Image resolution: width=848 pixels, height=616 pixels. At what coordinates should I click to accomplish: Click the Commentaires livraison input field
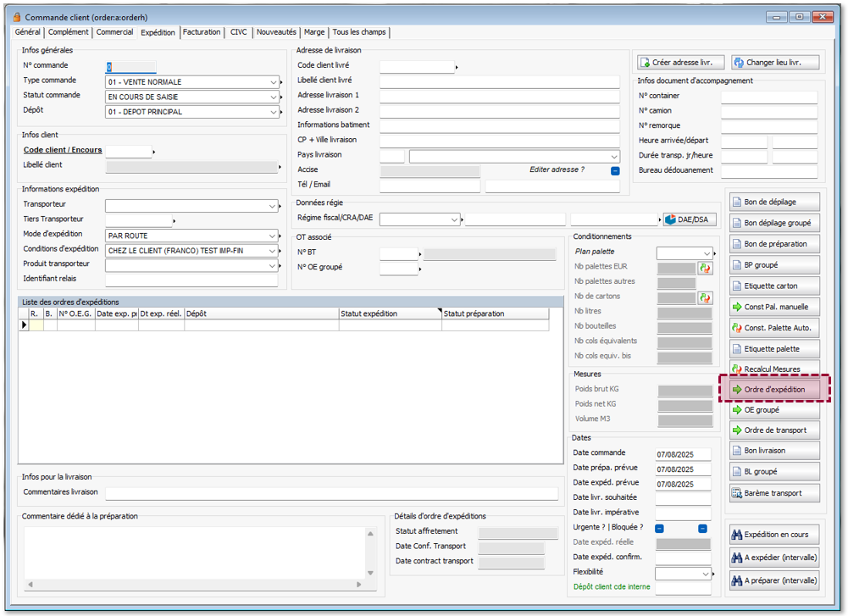[331, 493]
